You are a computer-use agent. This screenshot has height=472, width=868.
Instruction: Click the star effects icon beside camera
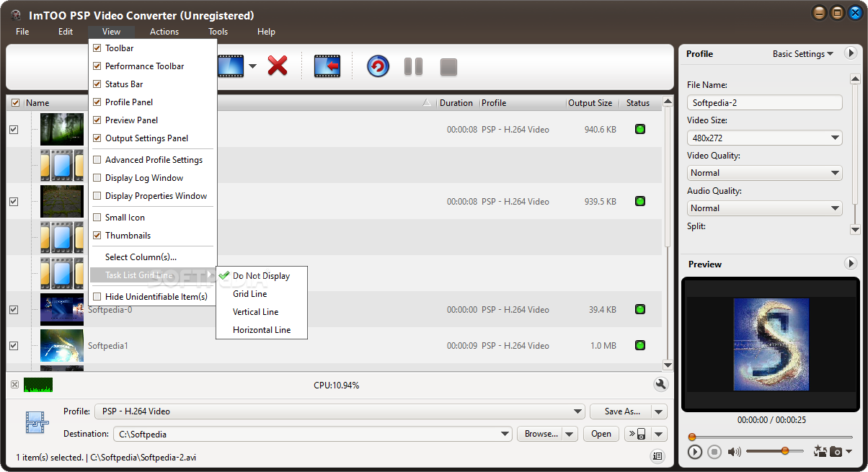[820, 452]
